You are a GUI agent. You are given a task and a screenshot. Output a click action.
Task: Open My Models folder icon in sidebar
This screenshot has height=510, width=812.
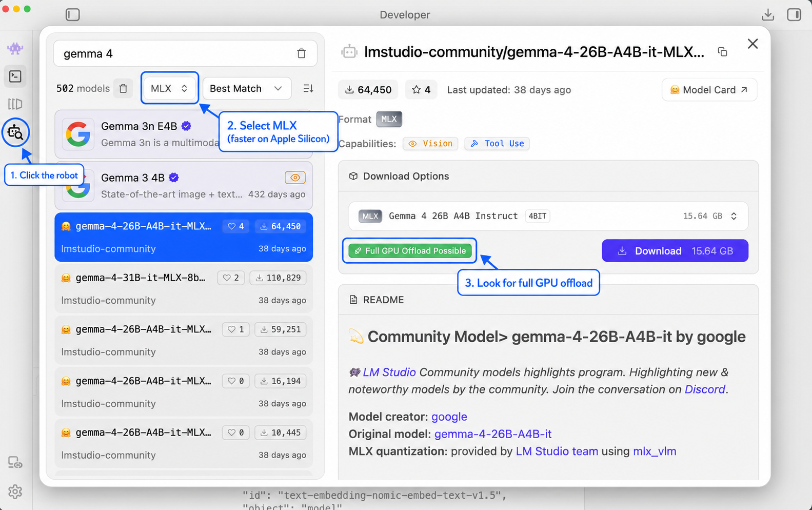pos(15,104)
